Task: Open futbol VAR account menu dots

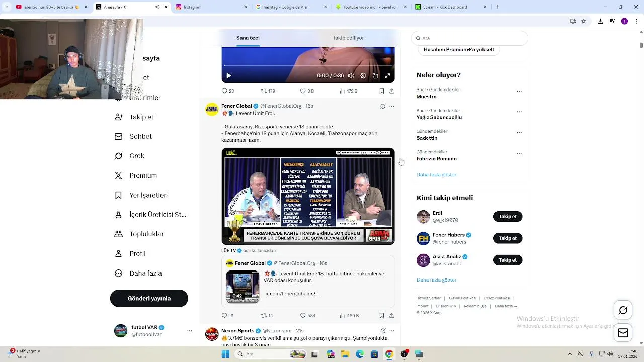Action: click(x=190, y=331)
